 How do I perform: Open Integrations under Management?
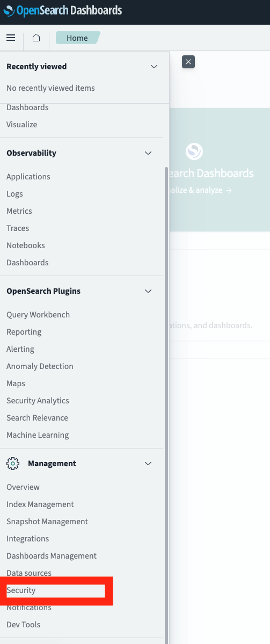click(27, 539)
